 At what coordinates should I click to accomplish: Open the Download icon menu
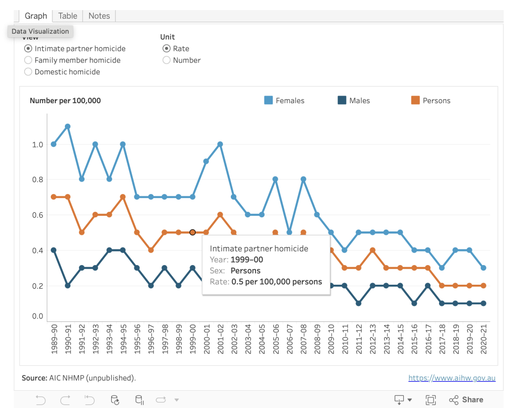pos(402,400)
